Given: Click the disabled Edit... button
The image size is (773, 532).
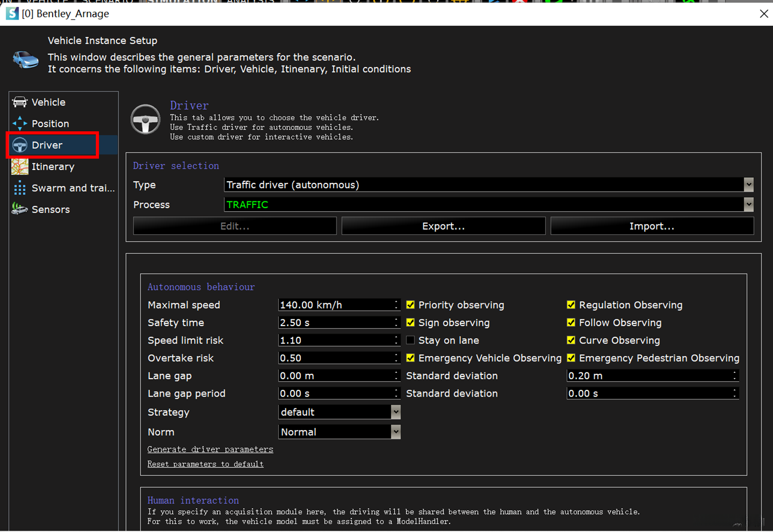Looking at the screenshot, I should tap(235, 226).
